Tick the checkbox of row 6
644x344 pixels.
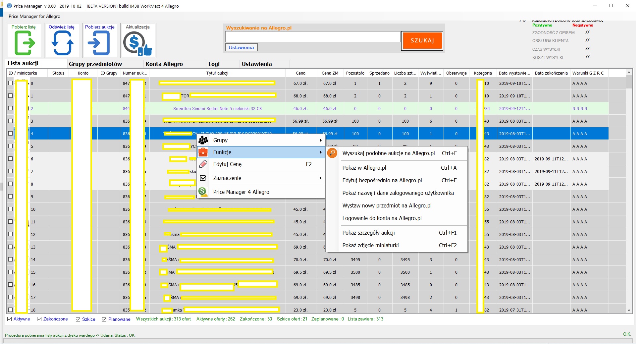click(11, 159)
